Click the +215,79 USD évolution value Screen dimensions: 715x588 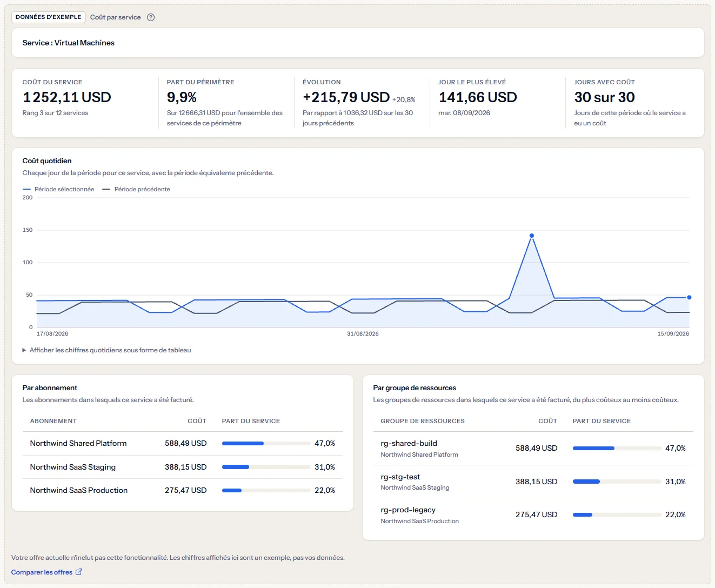click(346, 97)
